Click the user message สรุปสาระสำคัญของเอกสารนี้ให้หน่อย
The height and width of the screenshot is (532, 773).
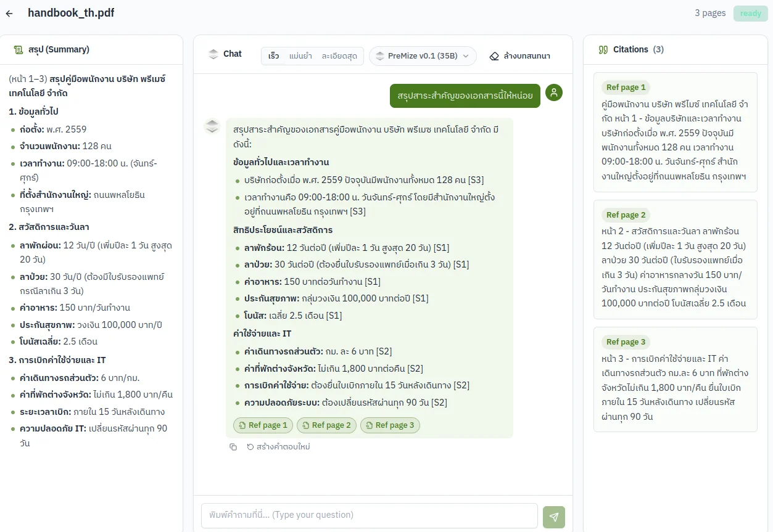point(465,96)
